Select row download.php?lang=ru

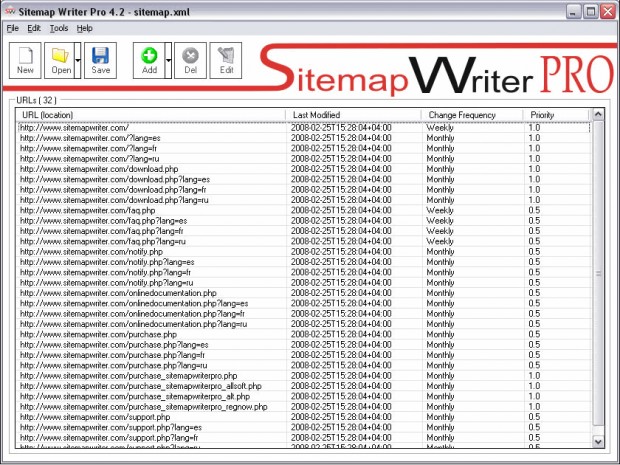[x=304, y=200]
